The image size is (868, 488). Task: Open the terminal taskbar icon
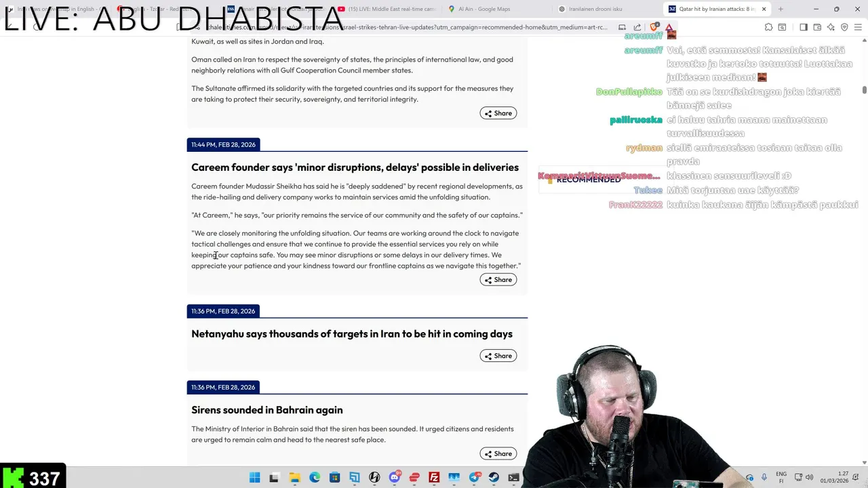pos(514,478)
